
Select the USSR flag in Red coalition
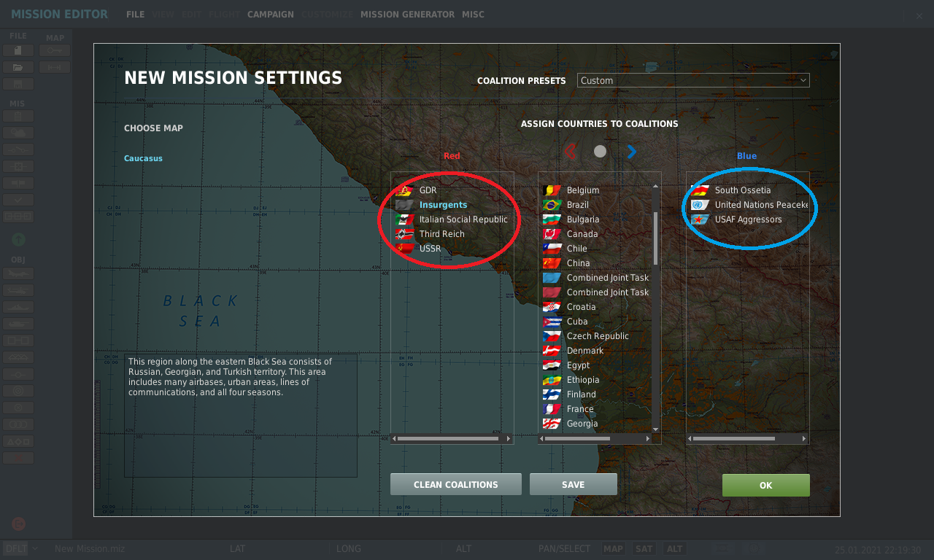coord(405,249)
